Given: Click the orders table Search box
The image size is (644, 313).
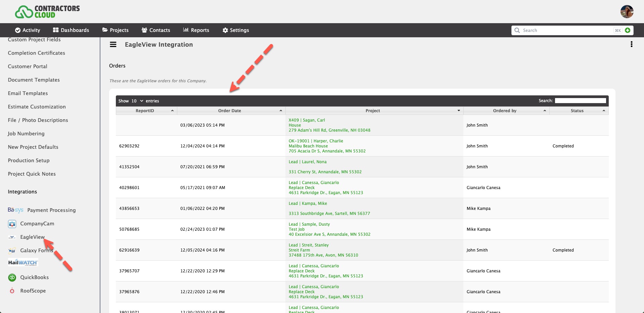Looking at the screenshot, I should click(580, 101).
